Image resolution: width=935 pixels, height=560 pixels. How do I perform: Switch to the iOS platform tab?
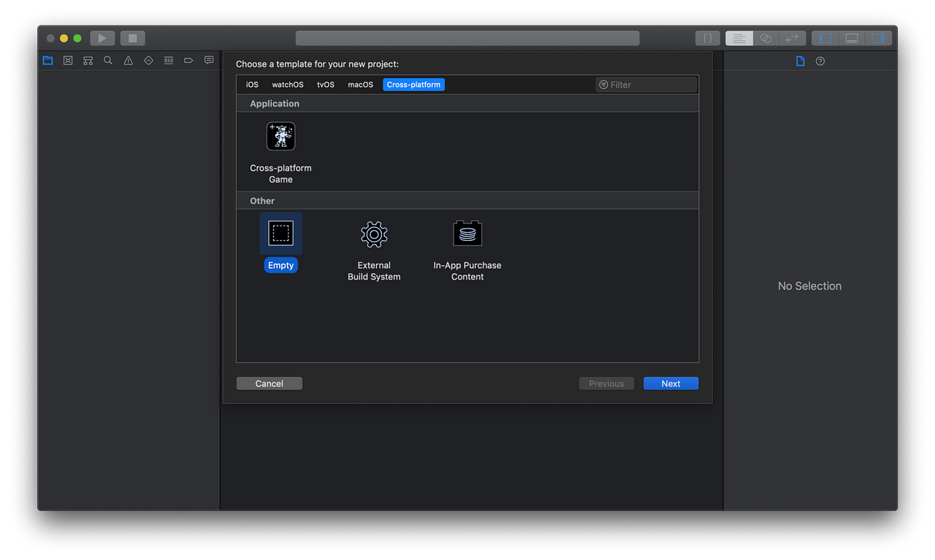251,84
